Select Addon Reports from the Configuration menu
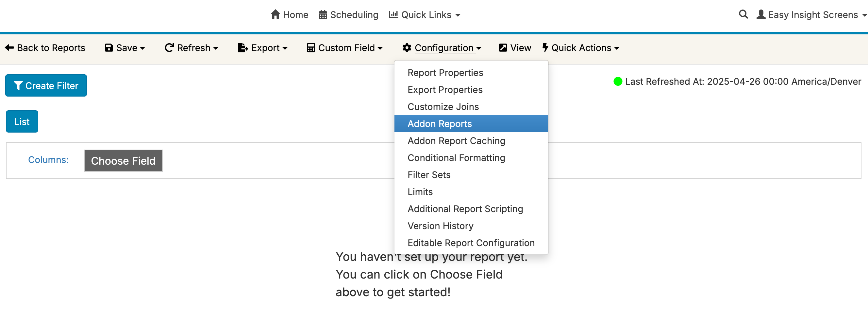This screenshot has width=868, height=309. (x=440, y=123)
